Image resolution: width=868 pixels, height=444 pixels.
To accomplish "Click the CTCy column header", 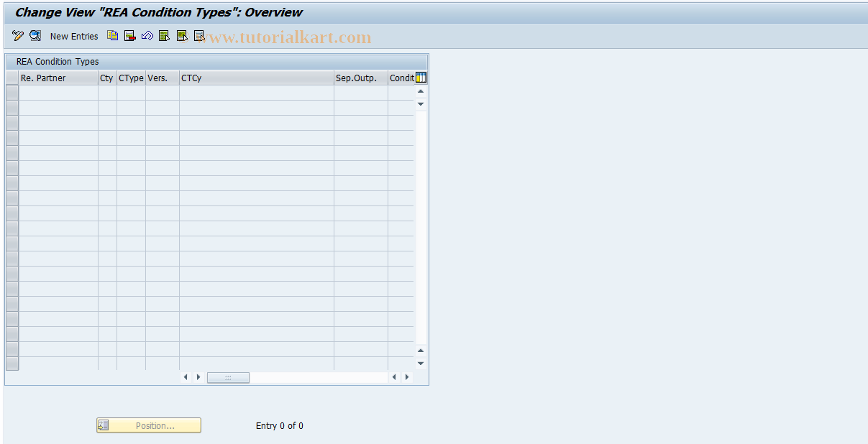I will tap(257, 78).
